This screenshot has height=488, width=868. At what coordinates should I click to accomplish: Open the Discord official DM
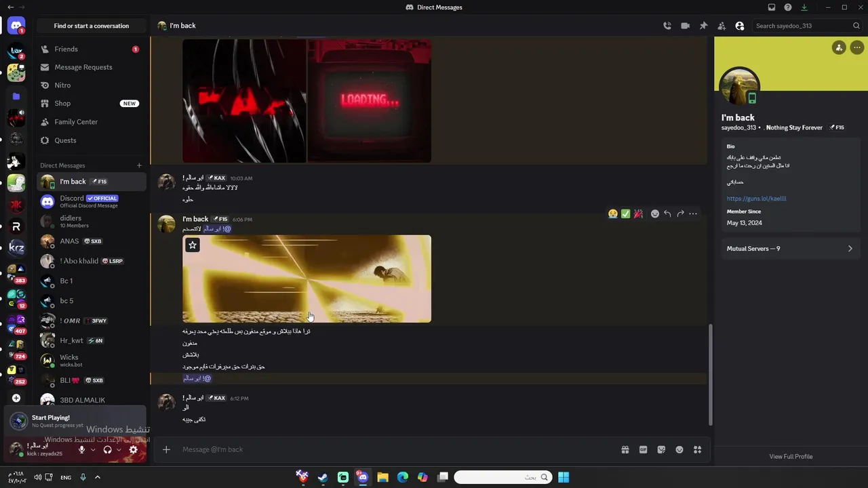point(92,201)
